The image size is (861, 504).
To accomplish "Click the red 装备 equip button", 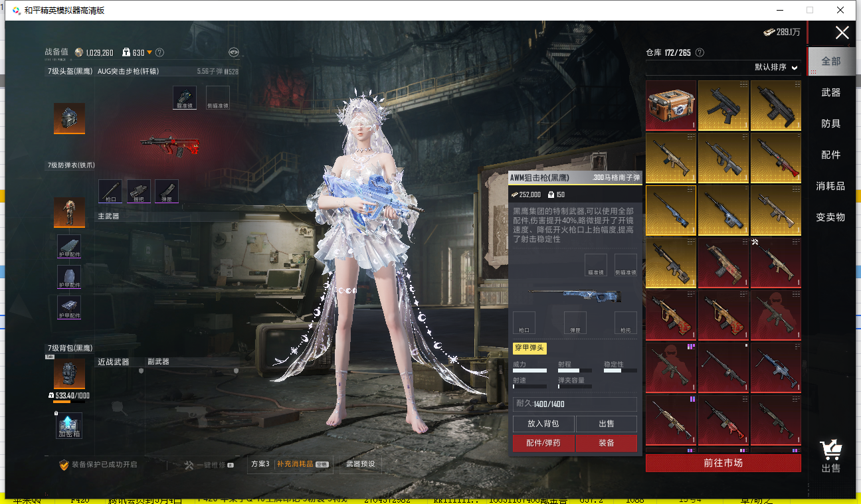I will [607, 444].
